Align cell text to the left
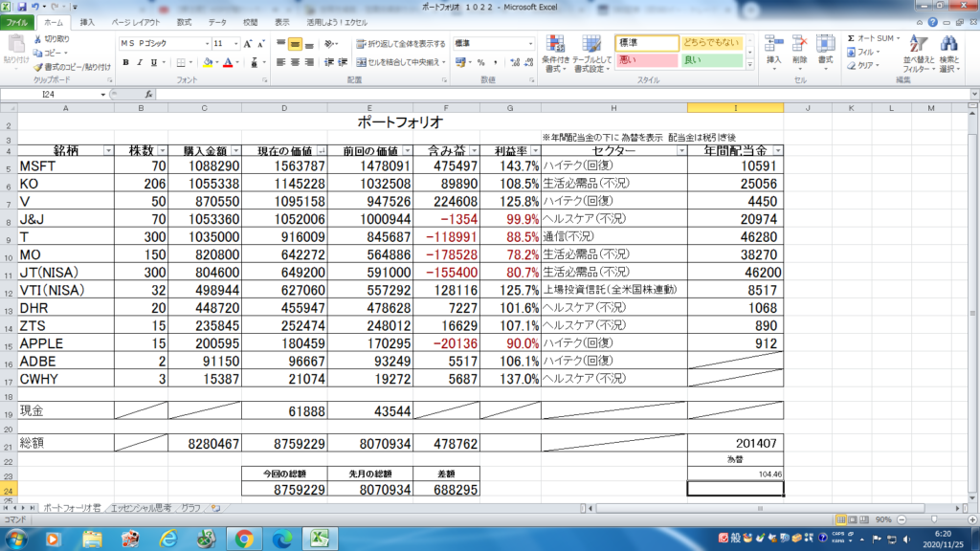980x551 pixels. (x=281, y=62)
